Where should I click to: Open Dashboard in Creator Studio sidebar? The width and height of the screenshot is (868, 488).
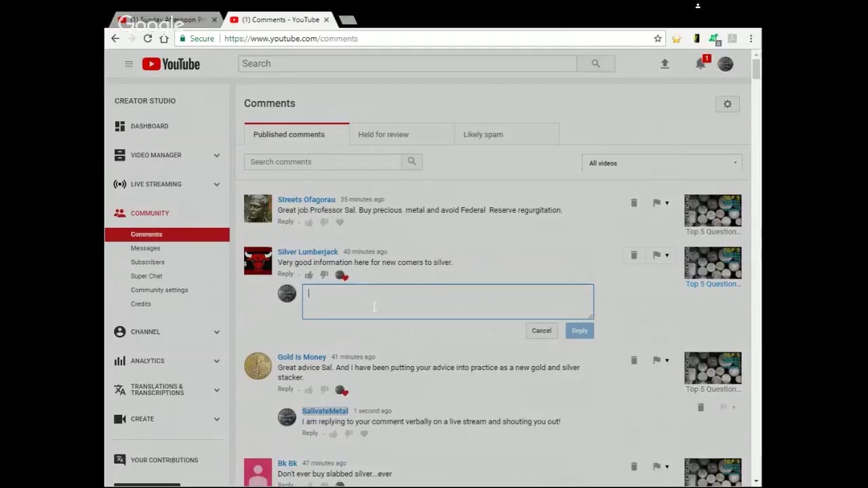click(149, 126)
